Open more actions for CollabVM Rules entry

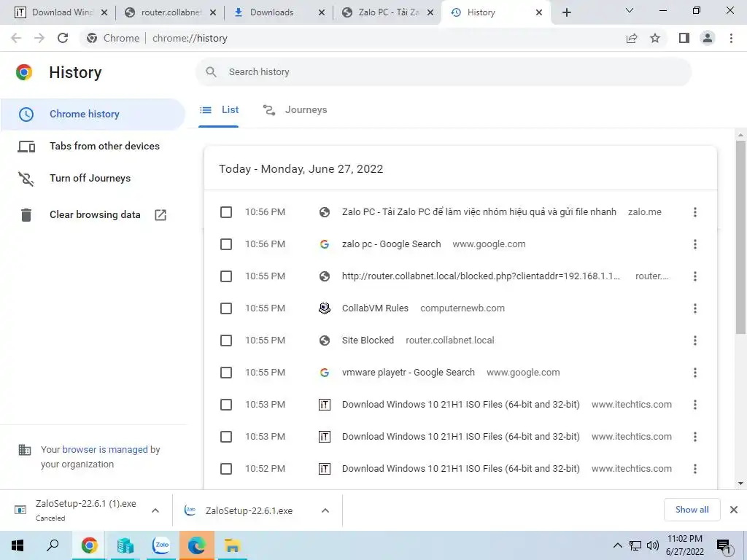coord(695,308)
